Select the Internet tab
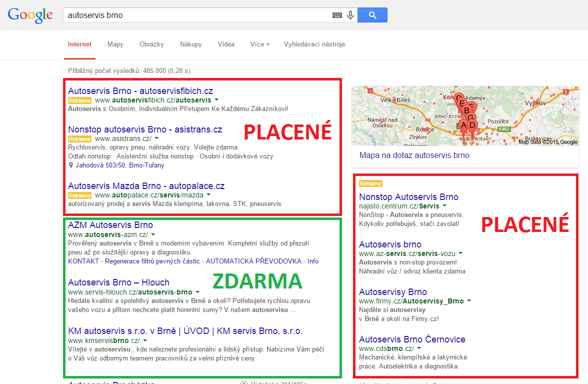This screenshot has height=384, width=588. [x=79, y=44]
